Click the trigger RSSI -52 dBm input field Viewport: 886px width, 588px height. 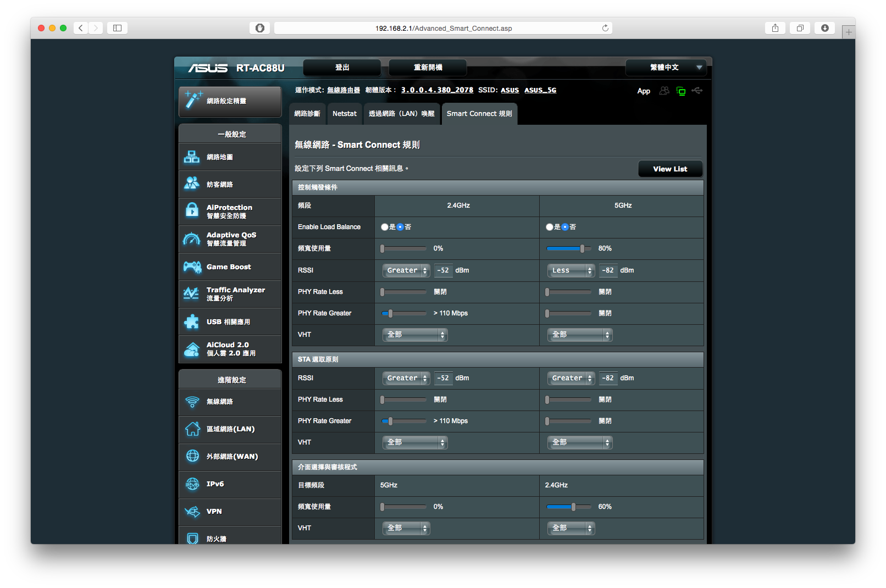[x=443, y=270]
